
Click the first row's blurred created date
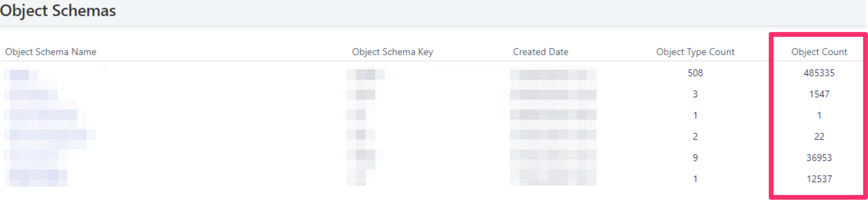pos(552,74)
